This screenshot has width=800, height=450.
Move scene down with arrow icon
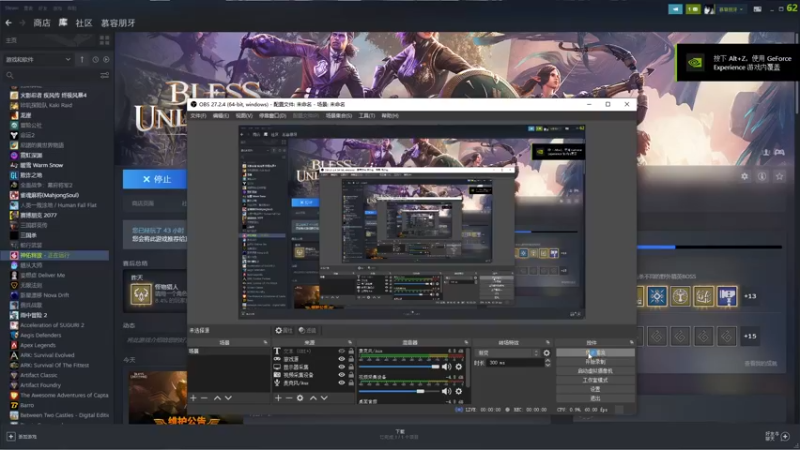pos(228,398)
